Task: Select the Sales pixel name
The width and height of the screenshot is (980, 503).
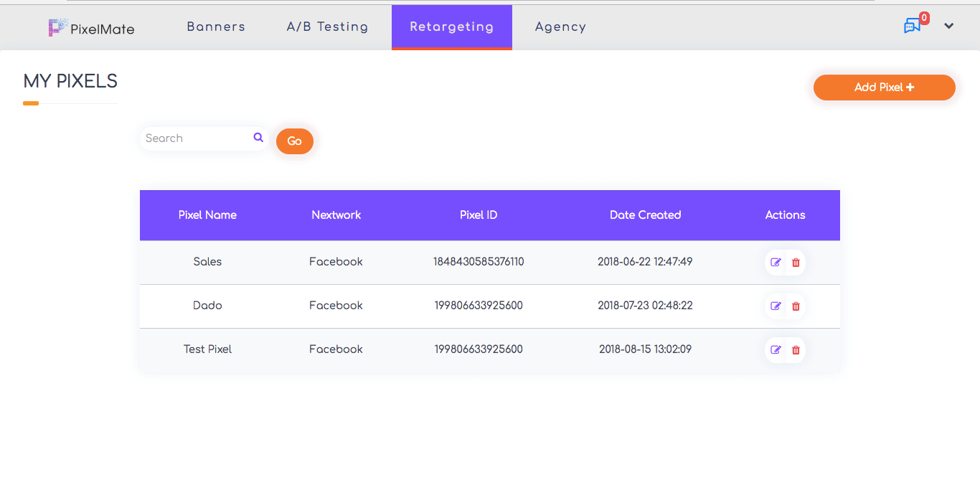Action: [x=207, y=262]
